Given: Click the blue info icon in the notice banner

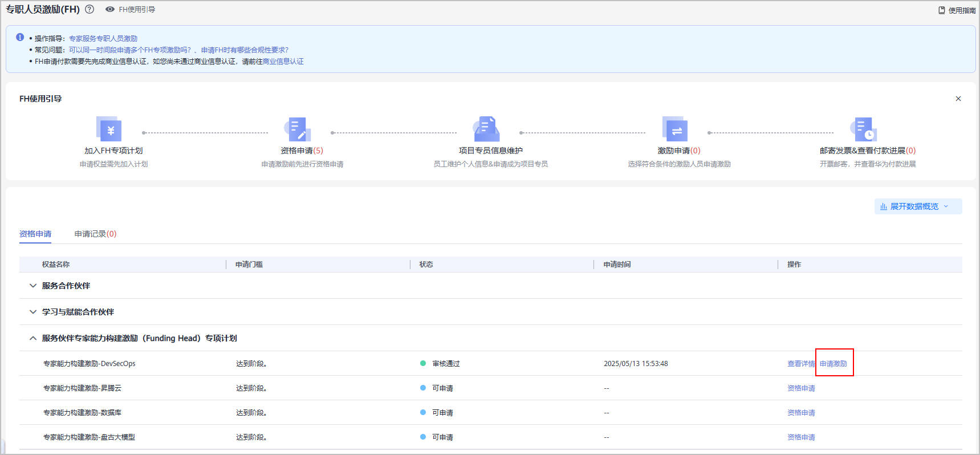Looking at the screenshot, I should pyautogui.click(x=20, y=38).
